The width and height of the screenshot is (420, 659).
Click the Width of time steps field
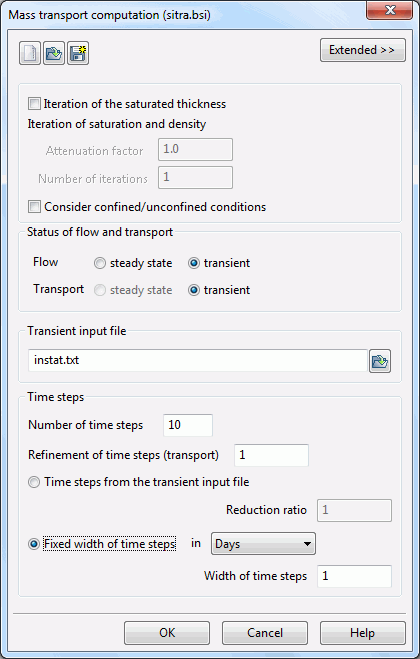tap(354, 576)
